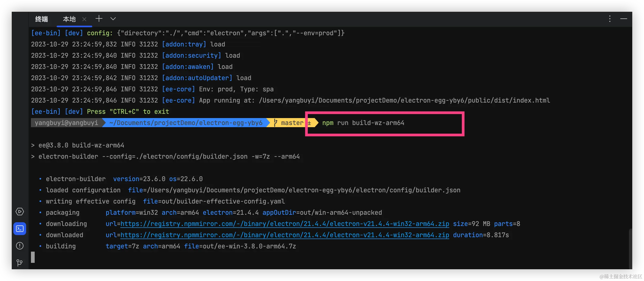This screenshot has width=644, height=281.
Task: Open the Problems tool window icon
Action: 20,246
